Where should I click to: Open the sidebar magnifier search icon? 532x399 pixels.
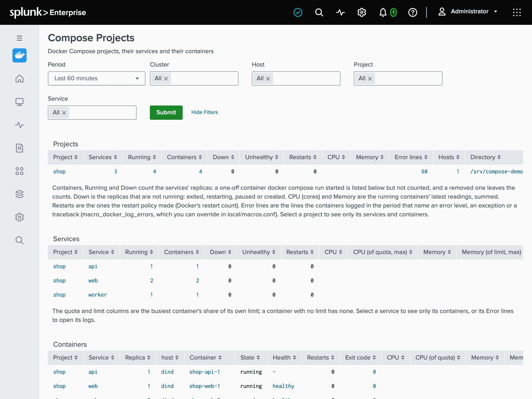click(x=20, y=240)
